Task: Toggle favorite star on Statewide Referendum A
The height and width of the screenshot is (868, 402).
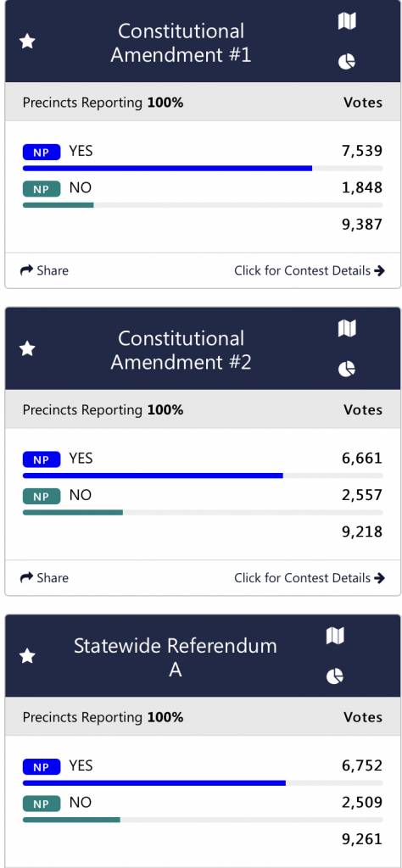Action: (27, 656)
